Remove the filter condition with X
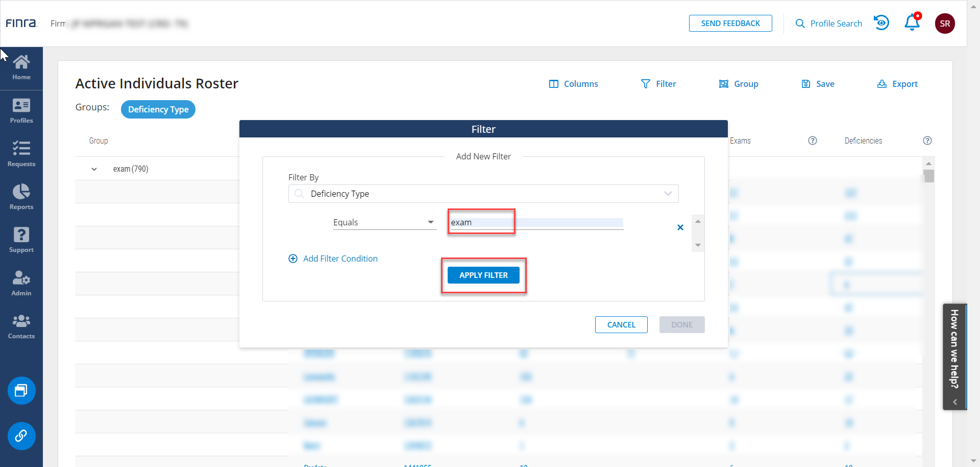 [680, 227]
